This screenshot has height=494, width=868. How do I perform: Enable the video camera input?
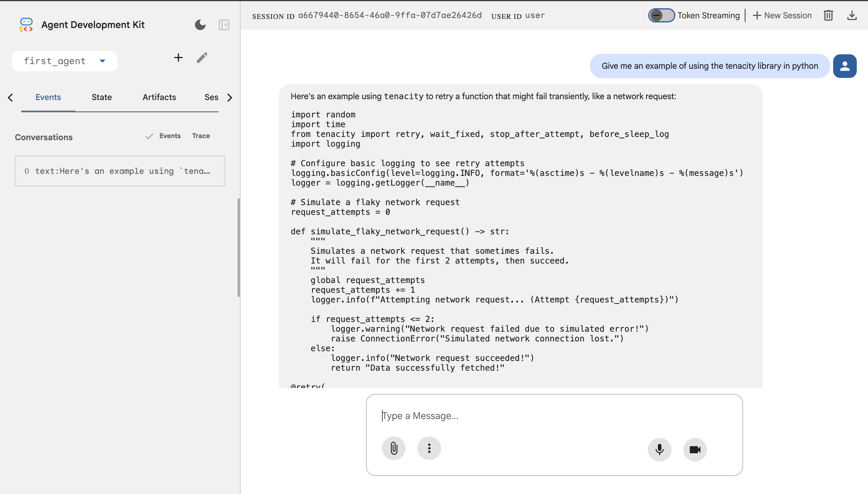[695, 449]
